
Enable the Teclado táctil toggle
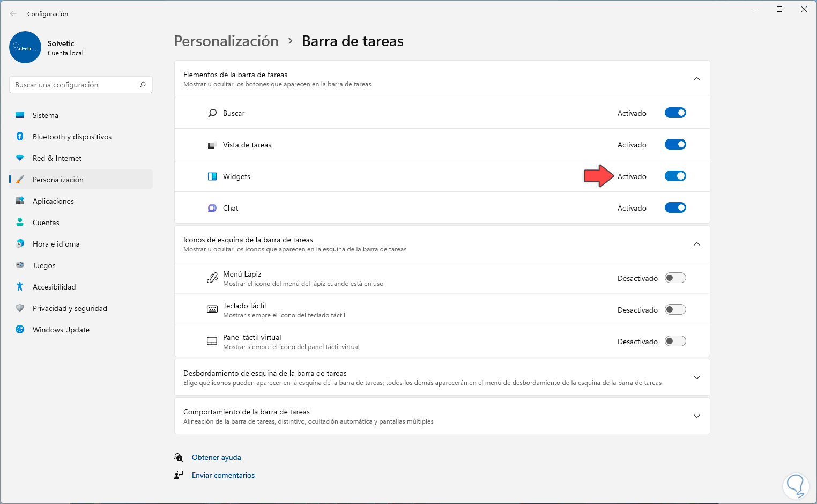675,310
